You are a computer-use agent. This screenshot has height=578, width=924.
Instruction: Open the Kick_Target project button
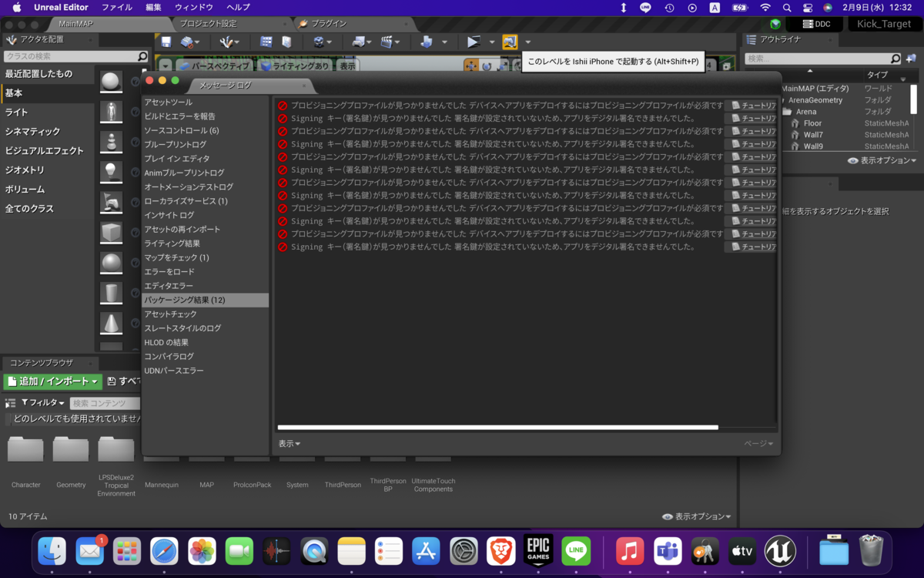884,24
